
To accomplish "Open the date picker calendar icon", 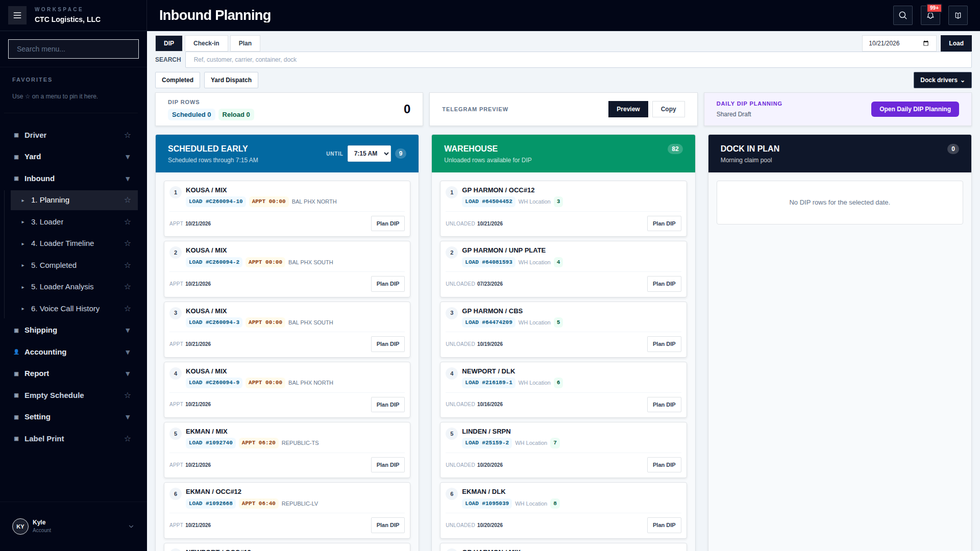I will tap(926, 43).
